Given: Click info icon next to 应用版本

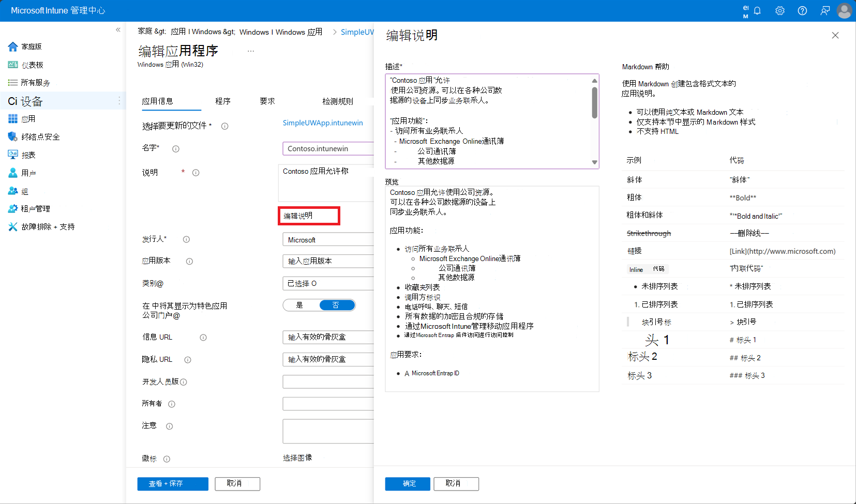Looking at the screenshot, I should coord(189,261).
